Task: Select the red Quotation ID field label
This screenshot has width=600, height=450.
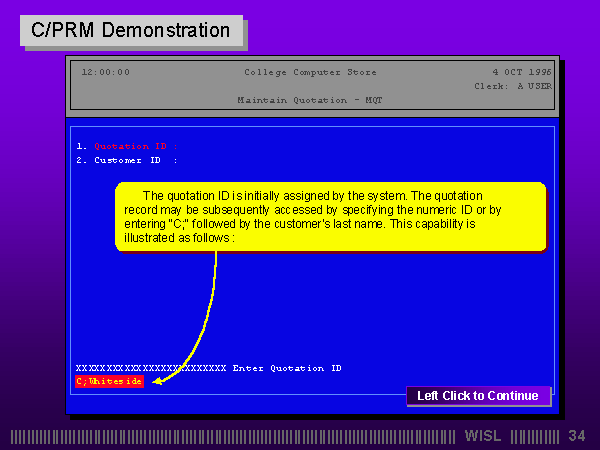Action: [x=130, y=146]
